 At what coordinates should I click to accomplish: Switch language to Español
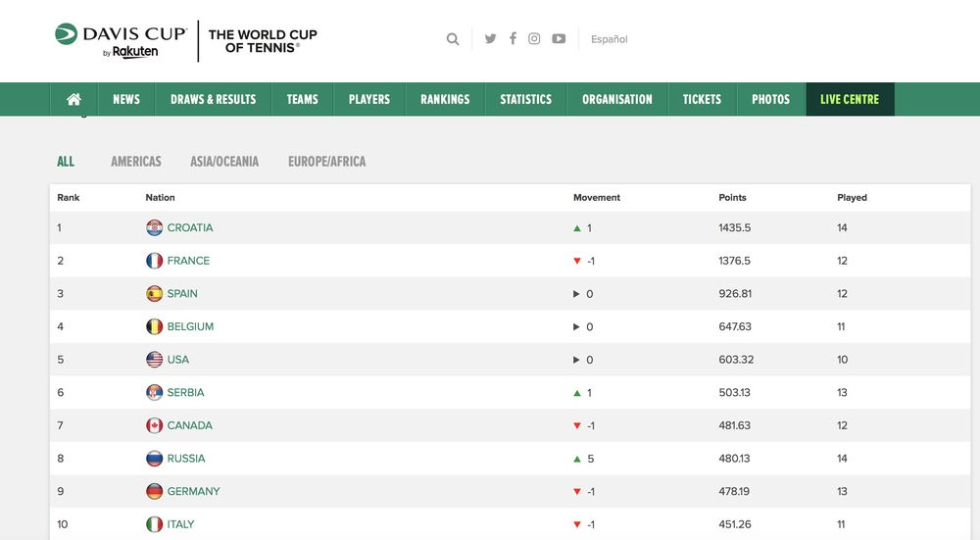609,39
